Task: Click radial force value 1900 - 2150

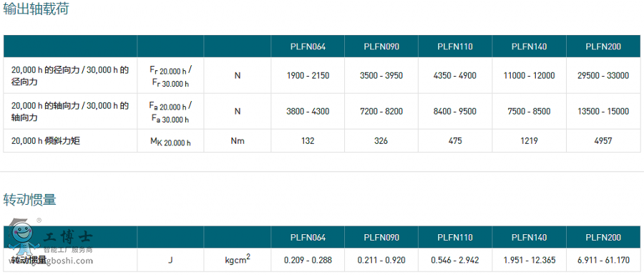Action: click(308, 76)
